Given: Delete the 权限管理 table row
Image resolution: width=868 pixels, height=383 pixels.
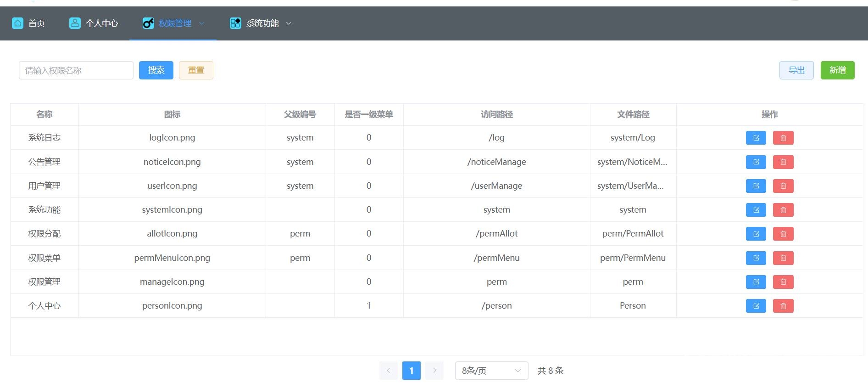Looking at the screenshot, I should tap(783, 282).
